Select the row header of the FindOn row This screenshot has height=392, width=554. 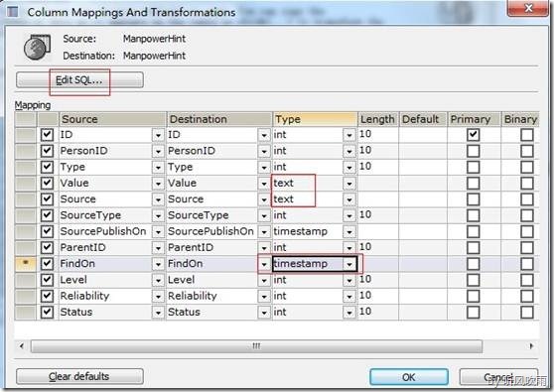(x=26, y=264)
